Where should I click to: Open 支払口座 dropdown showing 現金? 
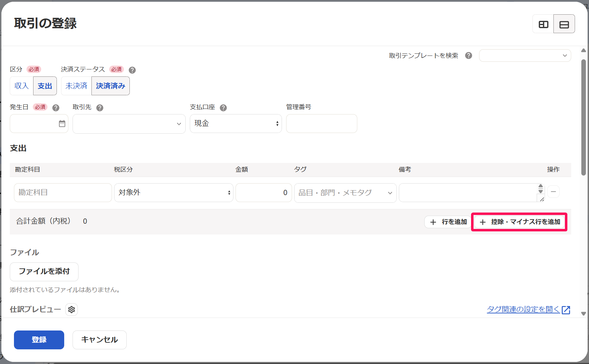(x=236, y=124)
